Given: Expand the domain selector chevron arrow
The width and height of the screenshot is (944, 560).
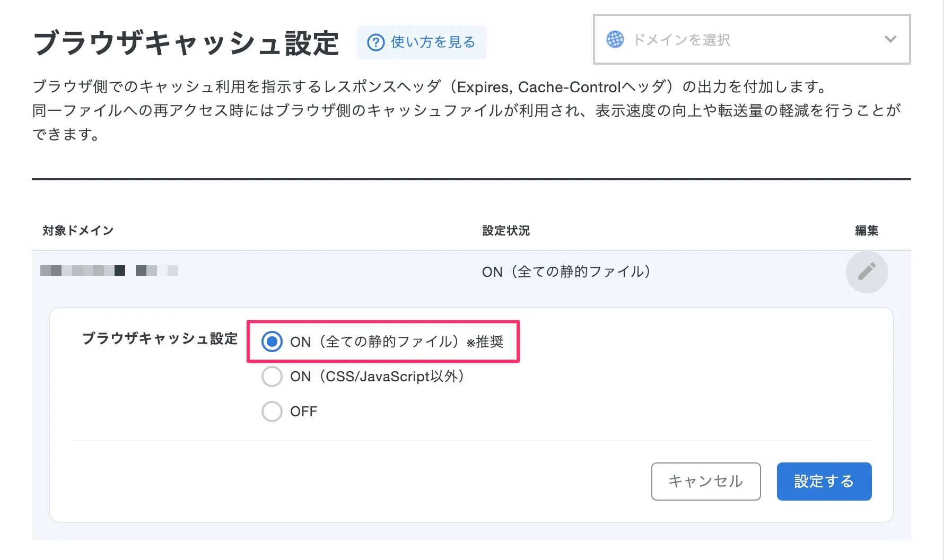Looking at the screenshot, I should [x=890, y=40].
